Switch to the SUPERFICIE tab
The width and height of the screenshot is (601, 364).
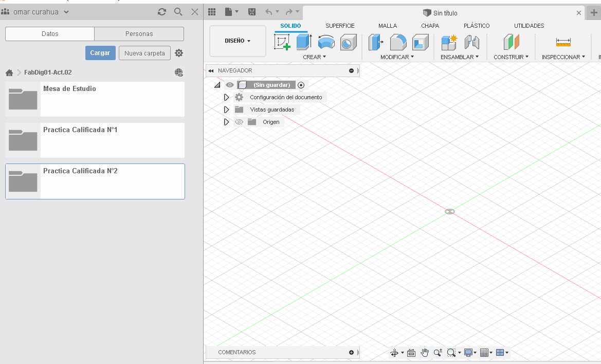[x=339, y=25]
